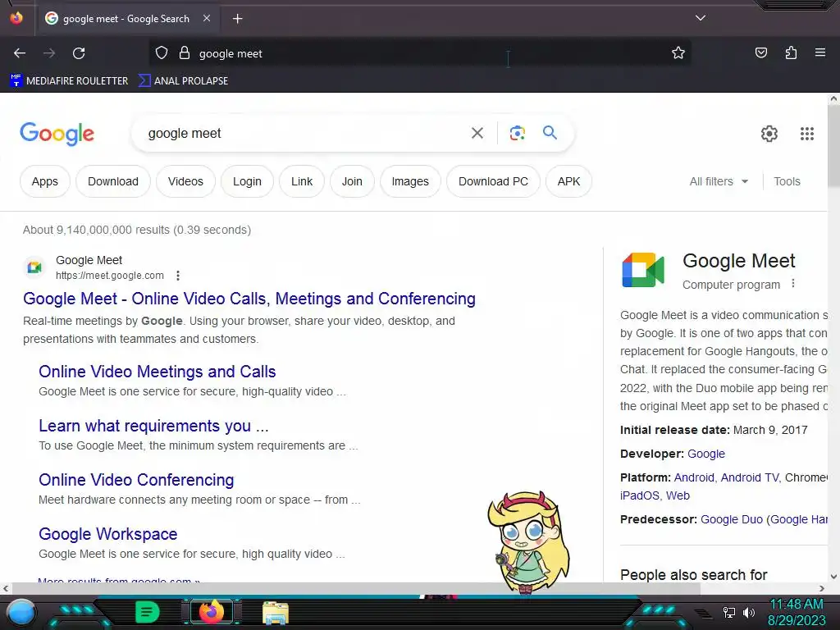Open Firefox application hamburger menu
The height and width of the screenshot is (630, 840).
(x=820, y=53)
